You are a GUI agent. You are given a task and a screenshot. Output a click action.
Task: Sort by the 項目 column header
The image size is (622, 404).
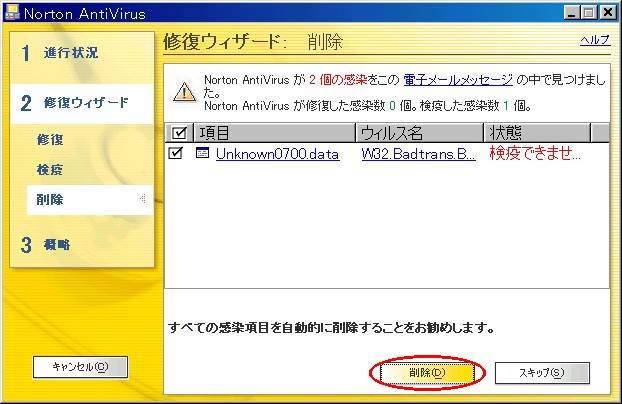tap(274, 133)
